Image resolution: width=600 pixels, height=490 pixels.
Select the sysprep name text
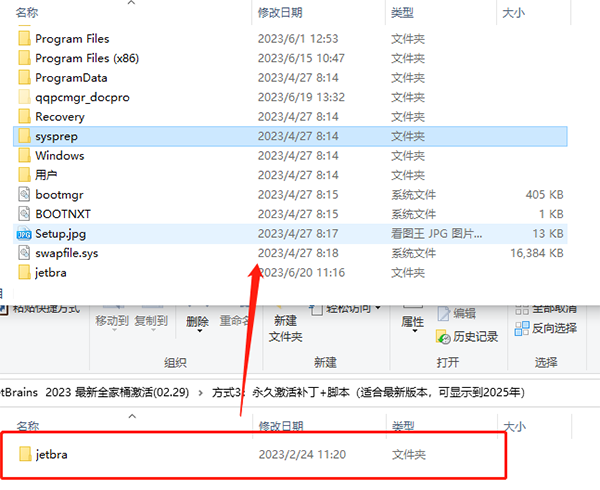click(57, 137)
